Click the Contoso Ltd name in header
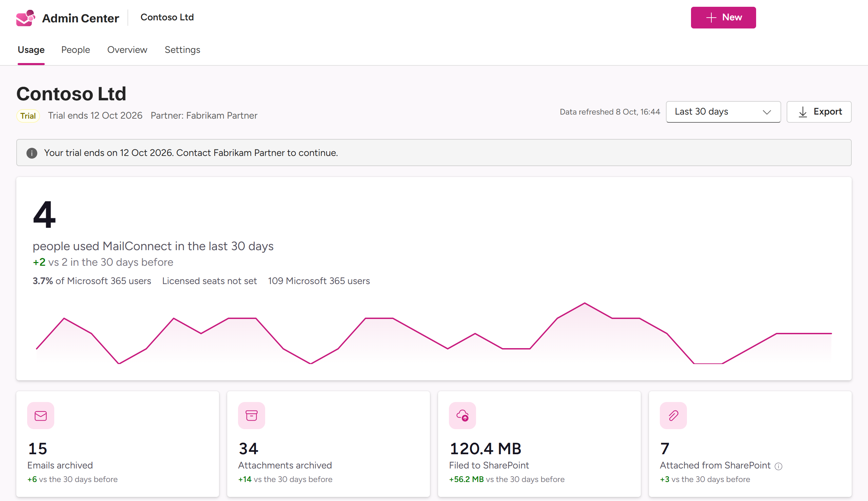Screen dimensions: 868x501 167,17
